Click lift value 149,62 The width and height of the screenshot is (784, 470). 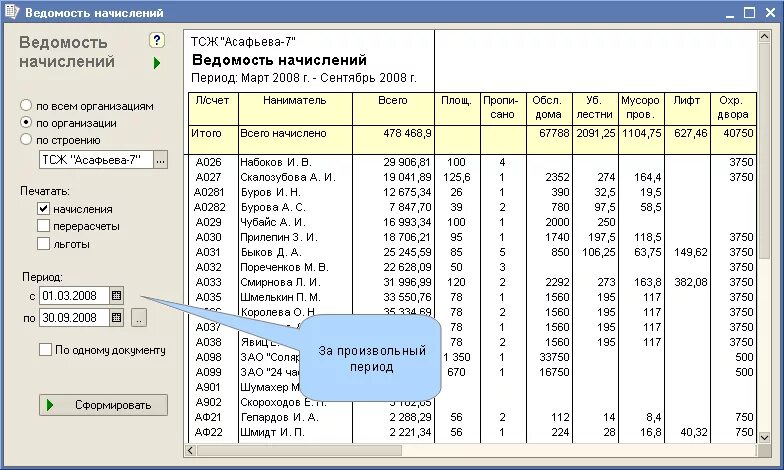[690, 252]
